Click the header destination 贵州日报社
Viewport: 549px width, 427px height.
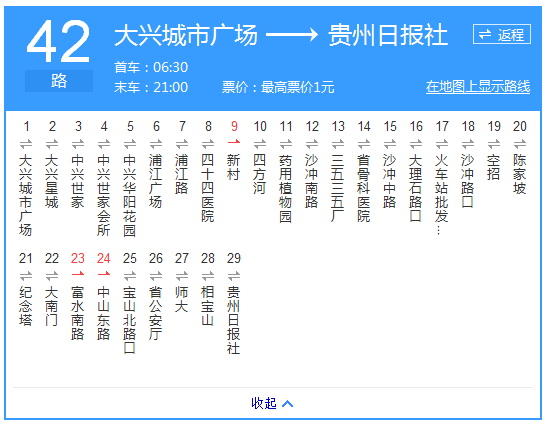coord(388,35)
